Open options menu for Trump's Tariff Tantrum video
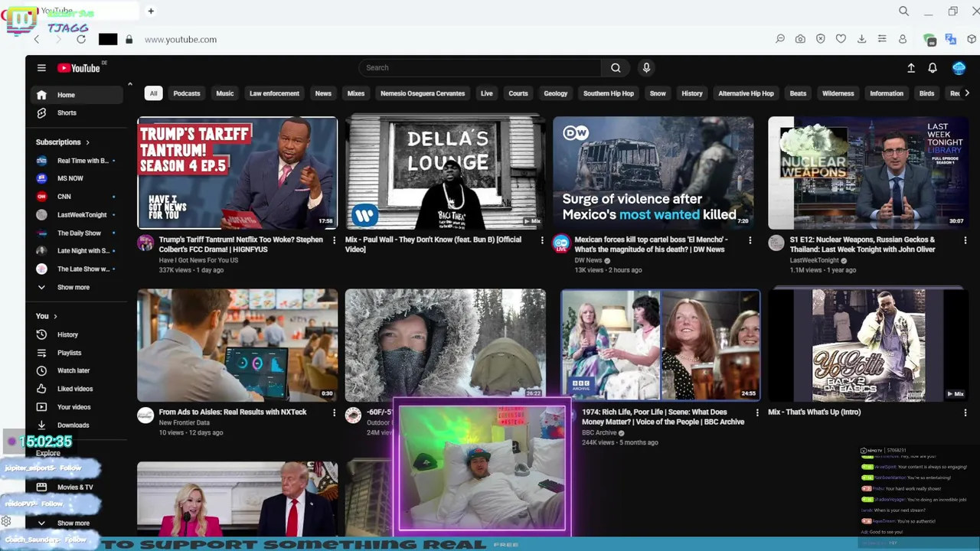The image size is (980, 551). pos(334,240)
